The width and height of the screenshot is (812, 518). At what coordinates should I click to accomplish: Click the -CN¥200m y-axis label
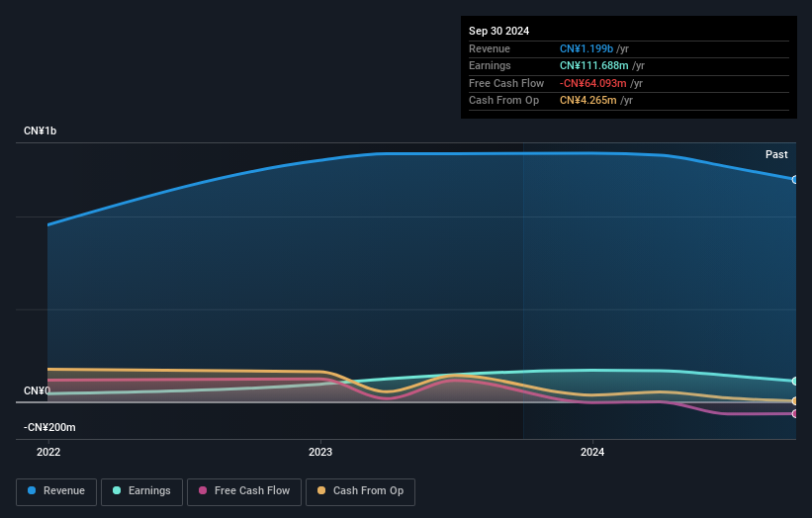[49, 427]
